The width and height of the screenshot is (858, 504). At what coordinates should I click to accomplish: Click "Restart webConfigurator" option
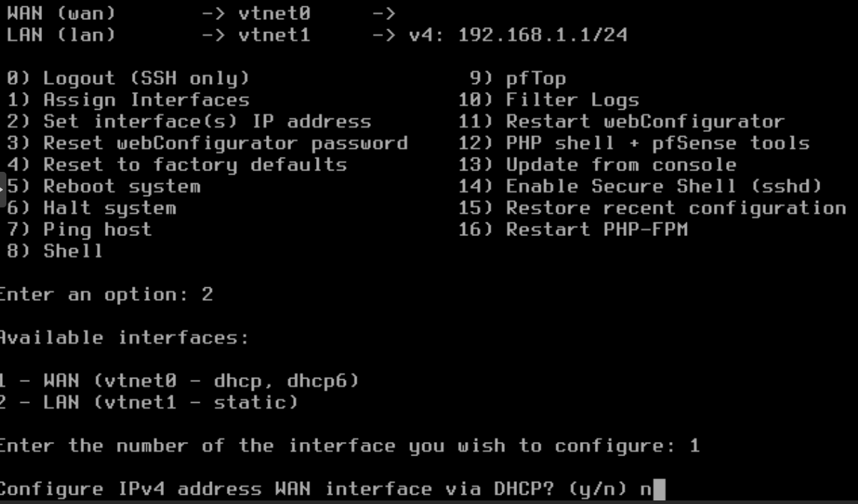(645, 121)
